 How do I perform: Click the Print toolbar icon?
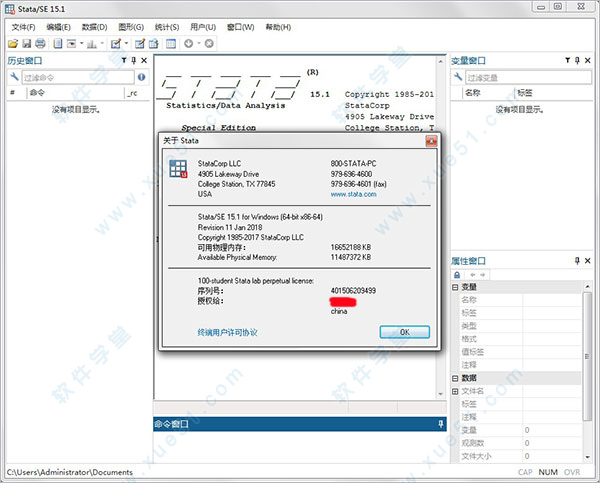[x=40, y=44]
